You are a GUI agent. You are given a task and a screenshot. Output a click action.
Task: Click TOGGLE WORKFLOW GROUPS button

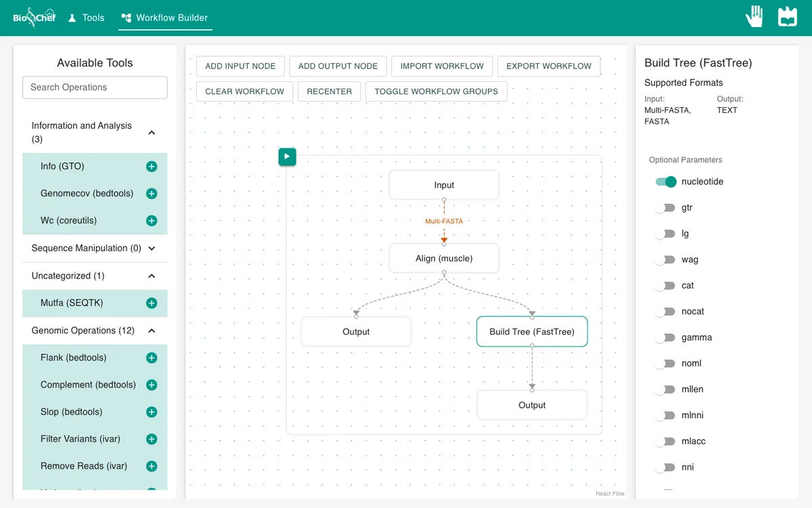point(436,91)
